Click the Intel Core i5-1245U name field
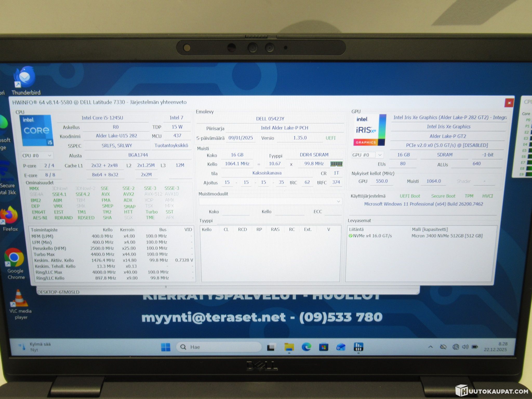Screen dimensions: 532x399 pyautogui.click(x=103, y=118)
